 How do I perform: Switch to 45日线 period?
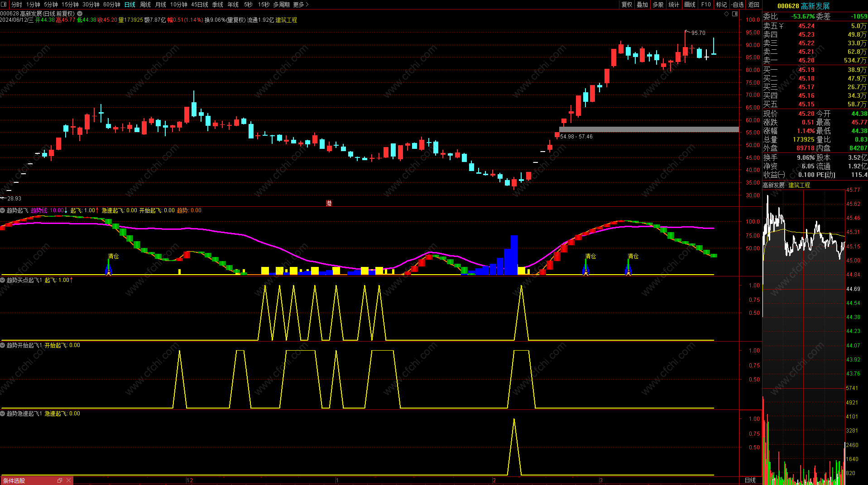click(x=200, y=5)
